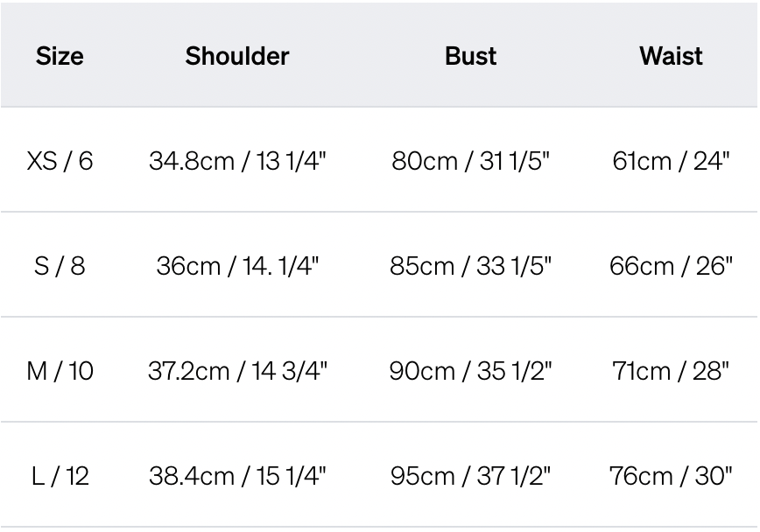Image resolution: width=760 pixels, height=532 pixels.
Task: Click shoulder value 36cm / 14. 1/4"
Action: coord(236,266)
